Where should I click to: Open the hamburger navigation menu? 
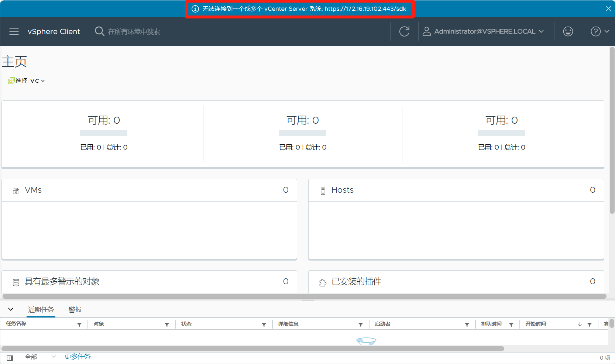[14, 31]
